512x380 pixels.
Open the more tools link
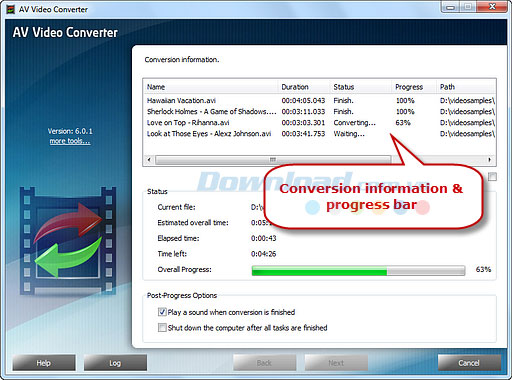[70, 141]
